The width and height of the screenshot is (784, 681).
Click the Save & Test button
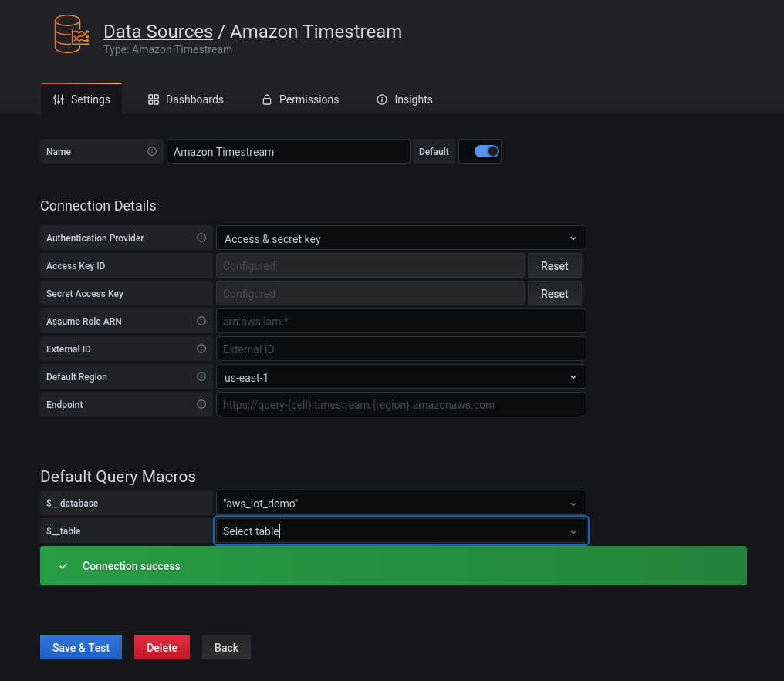80,647
